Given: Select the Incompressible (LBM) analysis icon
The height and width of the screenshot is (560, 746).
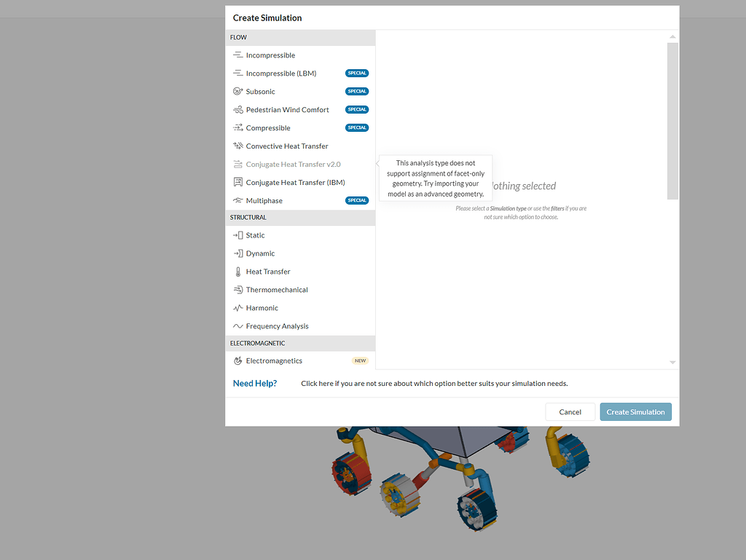Looking at the screenshot, I should tap(237, 73).
